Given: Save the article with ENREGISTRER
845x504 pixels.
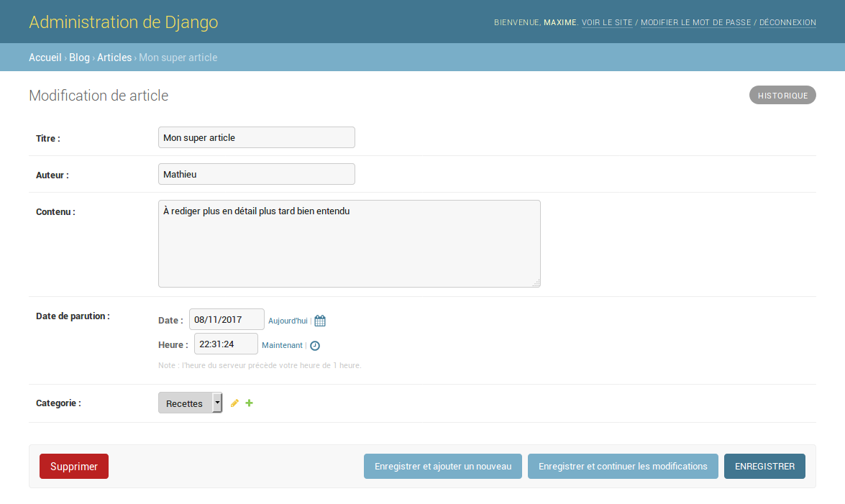Looking at the screenshot, I should (x=764, y=467).
